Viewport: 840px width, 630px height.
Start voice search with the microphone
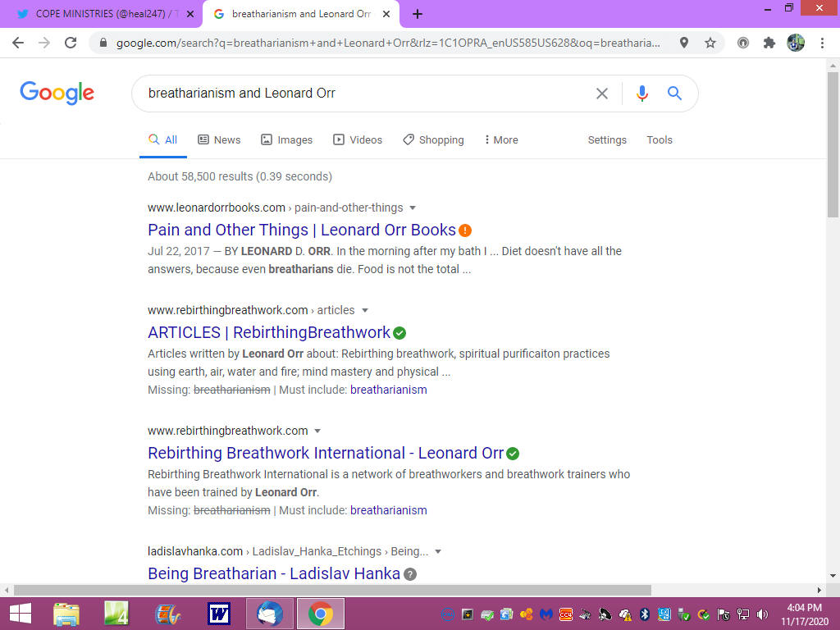pos(641,94)
